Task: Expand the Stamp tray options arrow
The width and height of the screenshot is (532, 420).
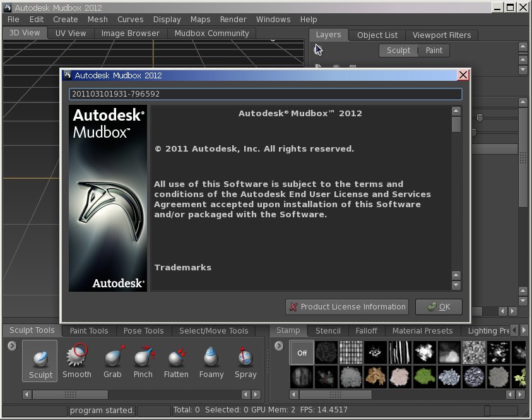Action: tap(279, 345)
